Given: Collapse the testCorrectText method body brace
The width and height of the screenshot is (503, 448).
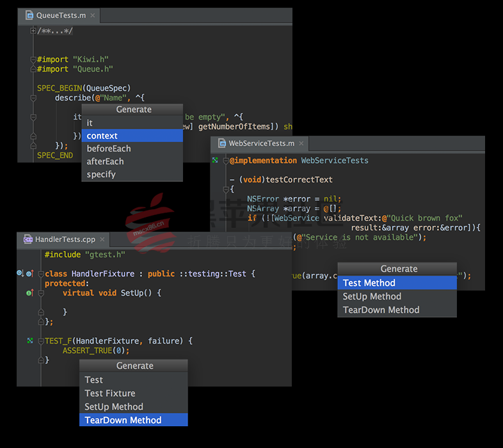Looking at the screenshot, I should pyautogui.click(x=225, y=189).
